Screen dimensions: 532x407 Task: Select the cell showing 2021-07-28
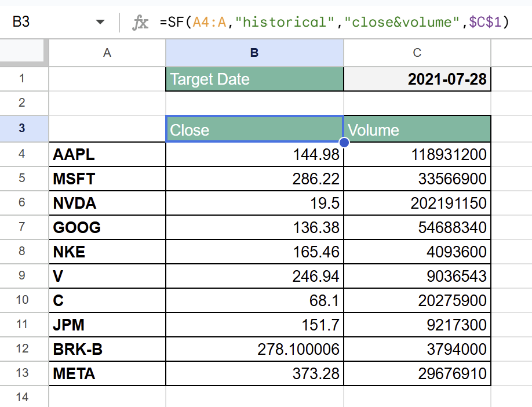click(x=417, y=79)
